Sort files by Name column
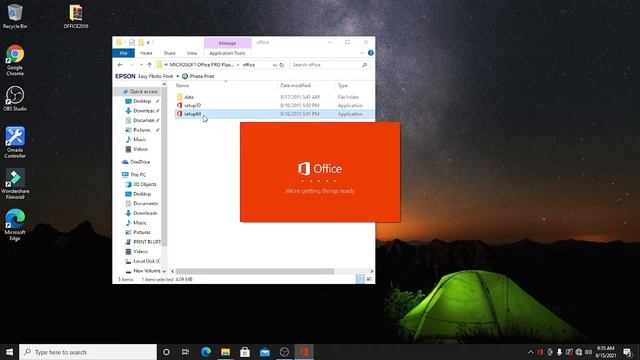 click(182, 86)
